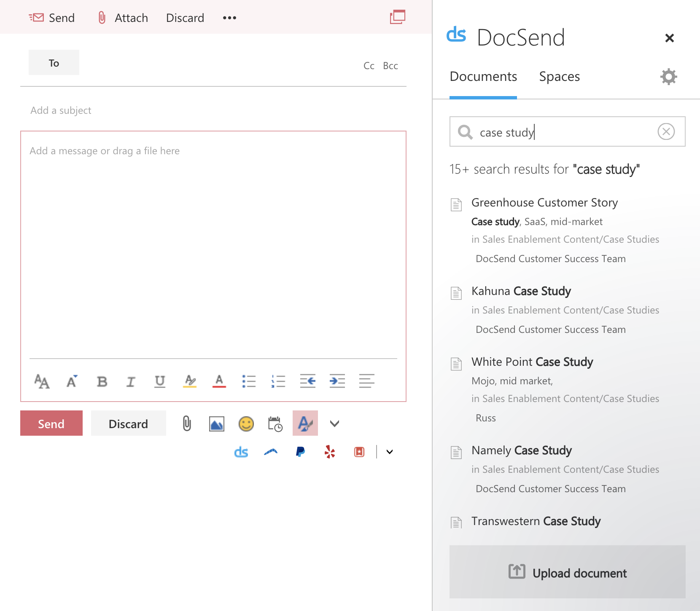Close the DocSend panel
This screenshot has width=700, height=611.
tap(669, 38)
